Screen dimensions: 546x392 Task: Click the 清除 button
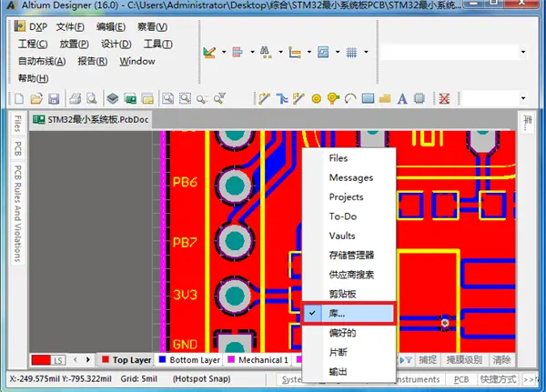click(x=501, y=360)
